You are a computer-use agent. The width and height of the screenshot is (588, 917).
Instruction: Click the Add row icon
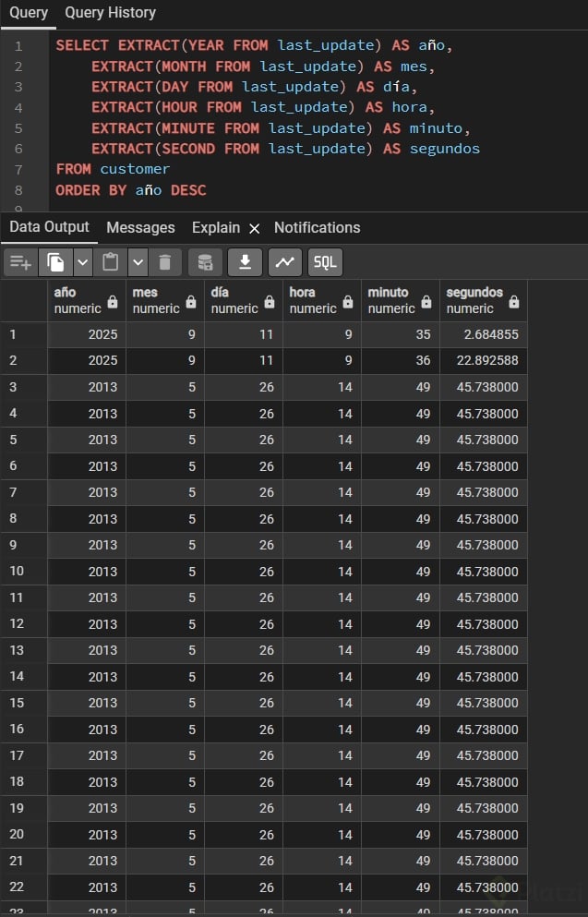pos(20,262)
